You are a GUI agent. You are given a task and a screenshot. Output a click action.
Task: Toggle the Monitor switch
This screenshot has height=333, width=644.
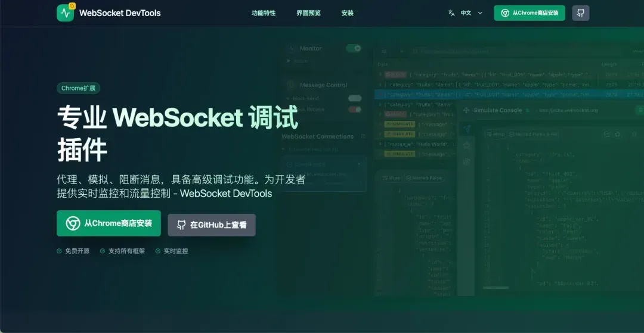point(354,48)
